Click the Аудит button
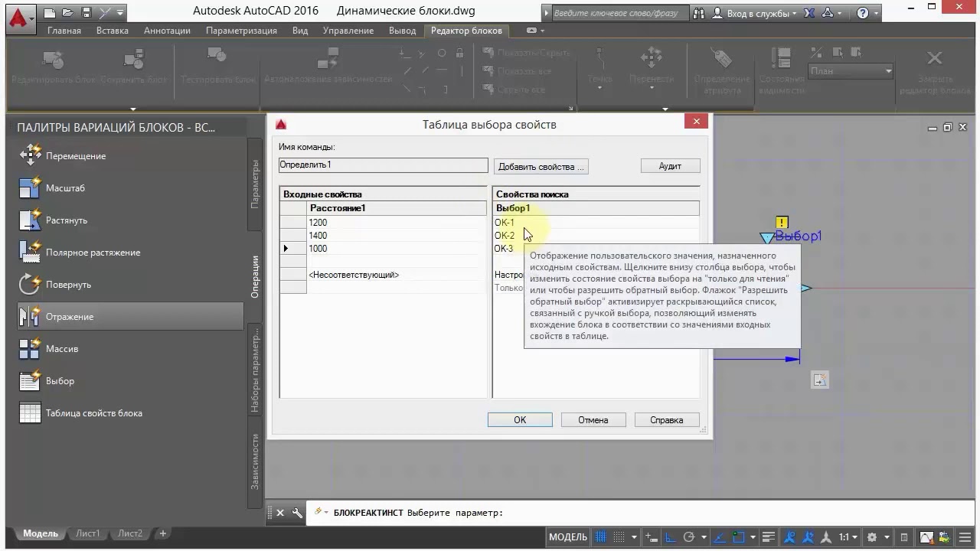The height and width of the screenshot is (551, 980). point(670,166)
